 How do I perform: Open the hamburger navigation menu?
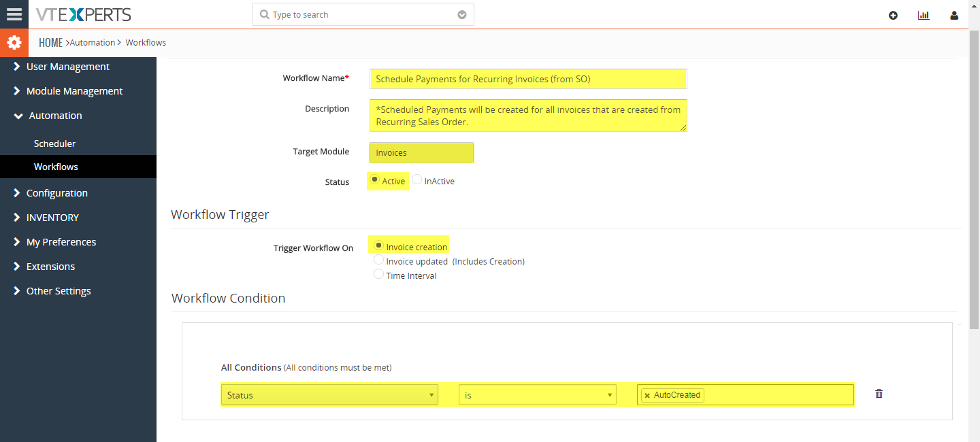click(14, 14)
